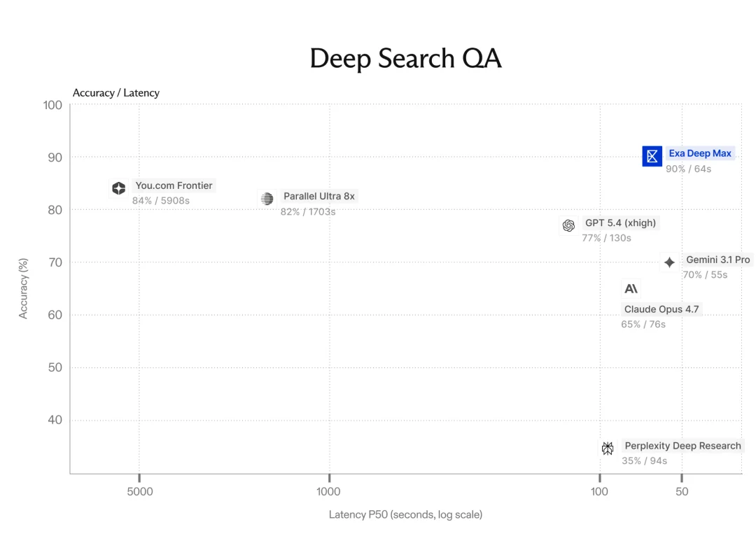The image size is (756, 557).
Task: Select the Perplexity Deep Research label
Action: tap(682, 446)
